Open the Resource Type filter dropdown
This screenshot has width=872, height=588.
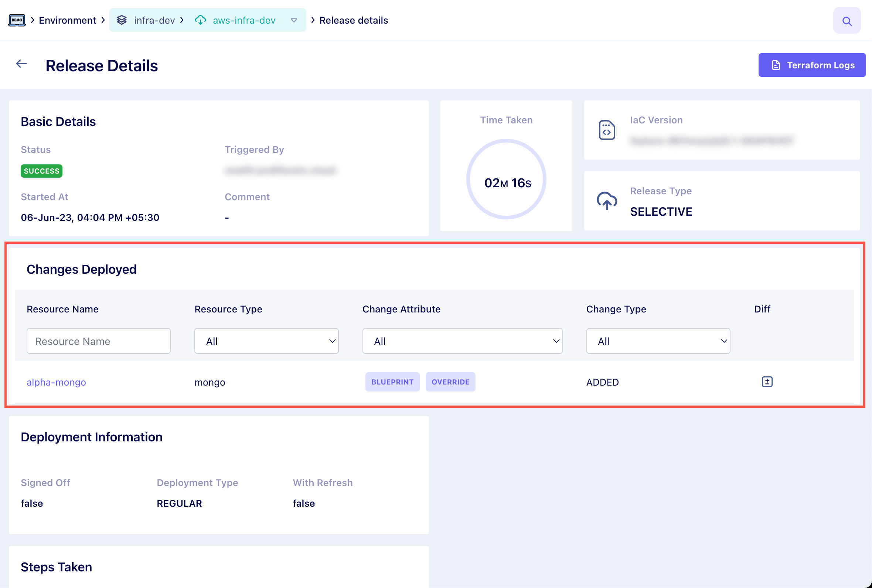pos(266,341)
